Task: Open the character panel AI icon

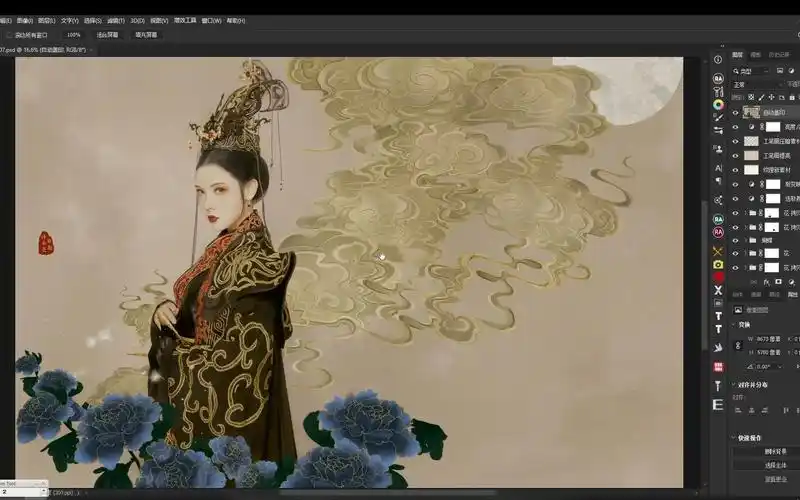Action: tap(718, 168)
